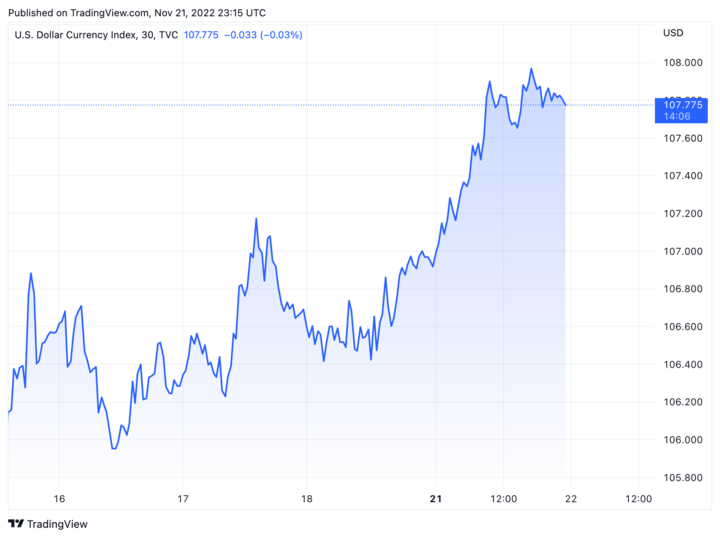Click the 108.000 price axis label
720x538 pixels.
click(683, 62)
